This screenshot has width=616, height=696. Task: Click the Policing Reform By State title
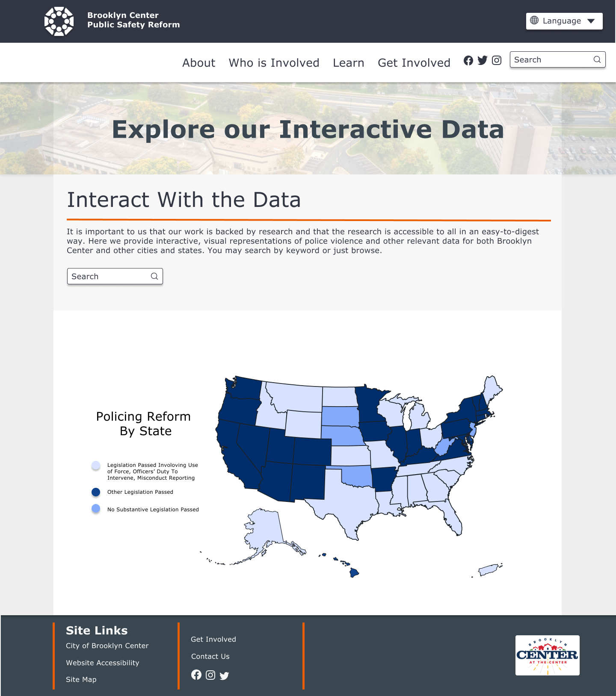[x=144, y=424]
